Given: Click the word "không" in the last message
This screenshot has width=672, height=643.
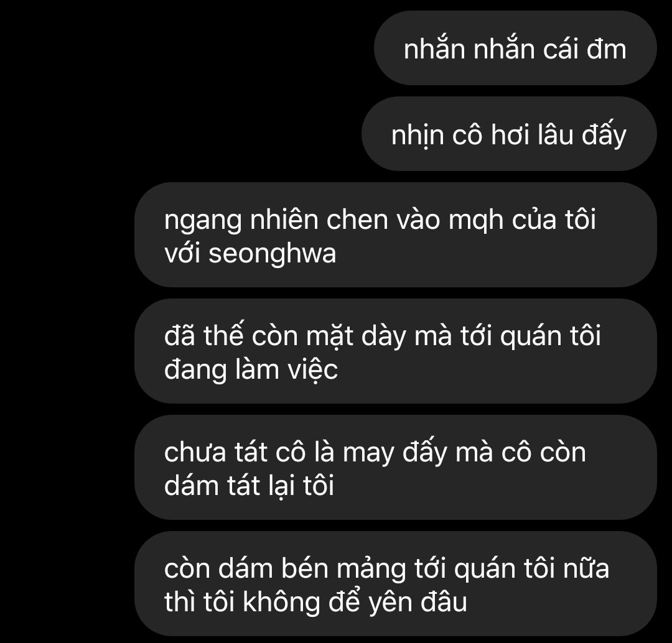Looking at the screenshot, I should (281, 602).
